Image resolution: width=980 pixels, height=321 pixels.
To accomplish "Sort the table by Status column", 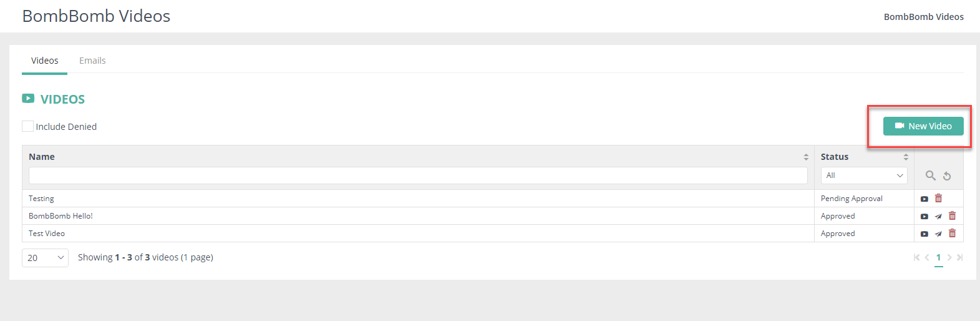I will coord(906,157).
